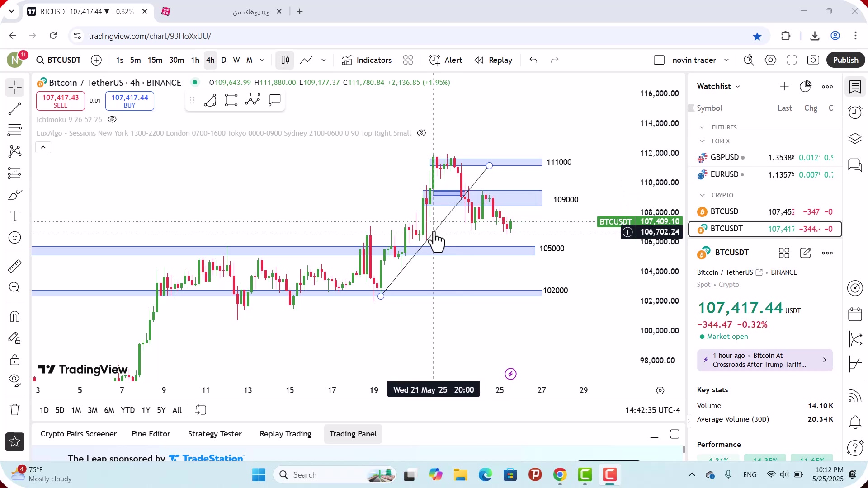Open the Indicators dialog
Viewport: 868px width, 488px height.
(x=367, y=60)
